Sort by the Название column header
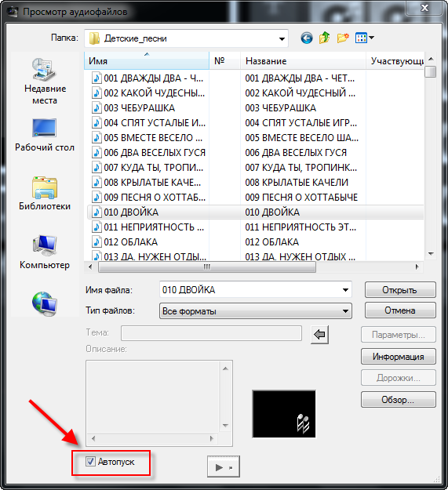Viewport: 448px width, 490px height. click(303, 61)
